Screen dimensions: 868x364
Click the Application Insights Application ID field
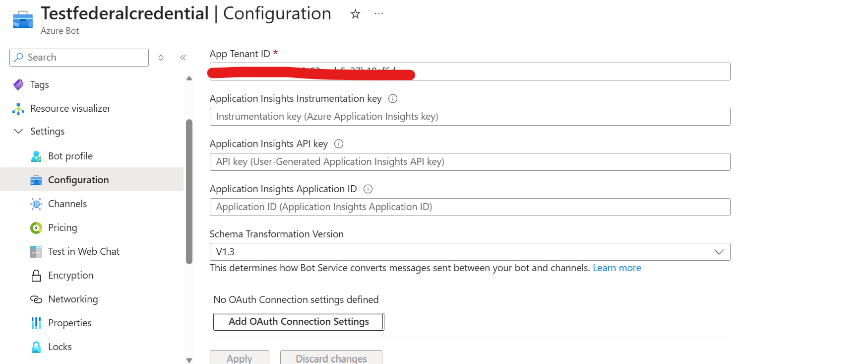[470, 207]
